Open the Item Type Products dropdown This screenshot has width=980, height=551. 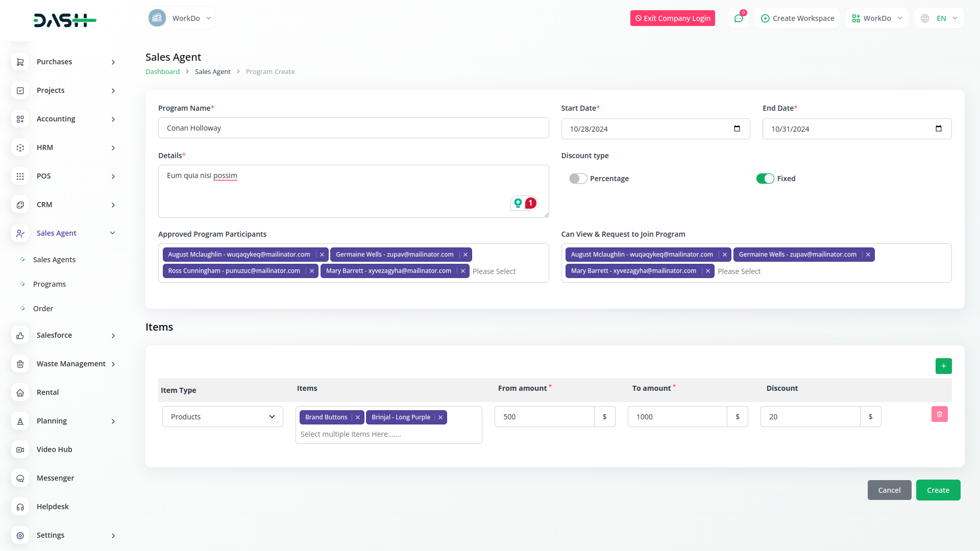pos(223,417)
